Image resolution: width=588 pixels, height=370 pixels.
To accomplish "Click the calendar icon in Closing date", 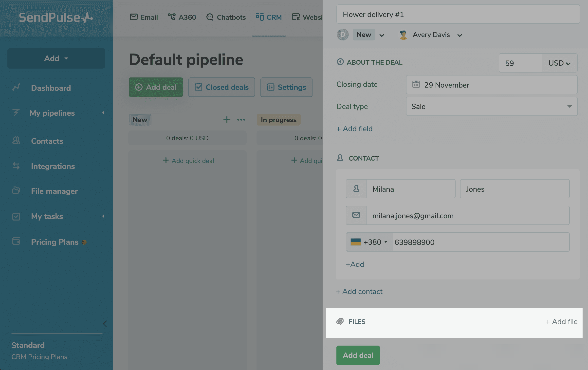I will 416,85.
